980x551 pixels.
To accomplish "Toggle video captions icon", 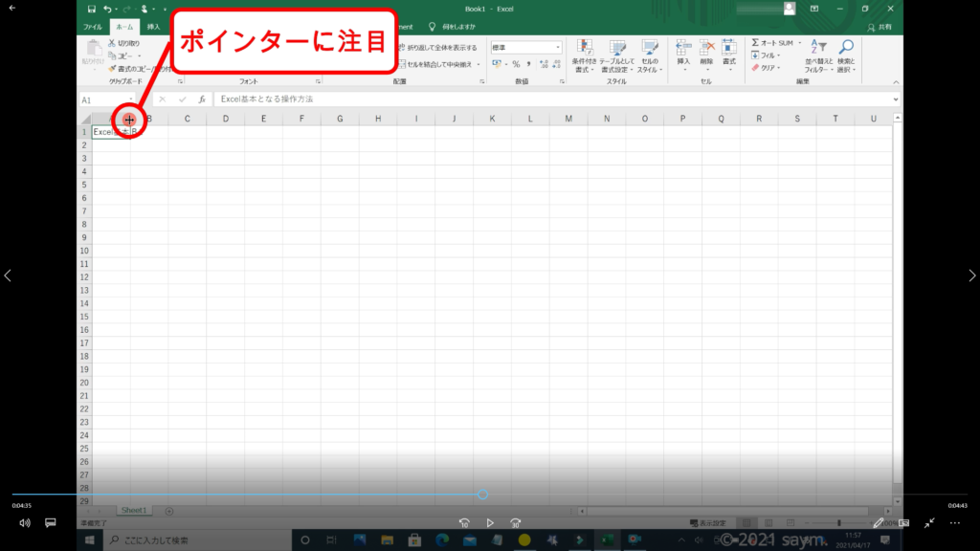I will click(51, 523).
